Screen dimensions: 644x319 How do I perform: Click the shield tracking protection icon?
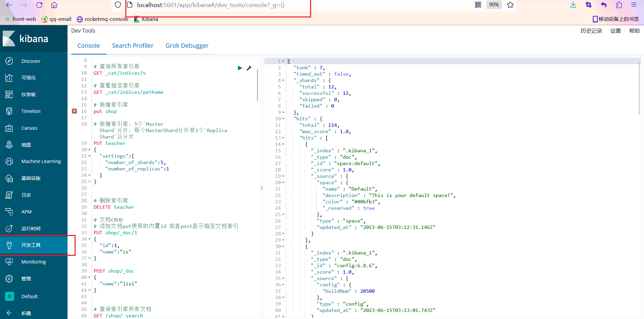tap(118, 5)
